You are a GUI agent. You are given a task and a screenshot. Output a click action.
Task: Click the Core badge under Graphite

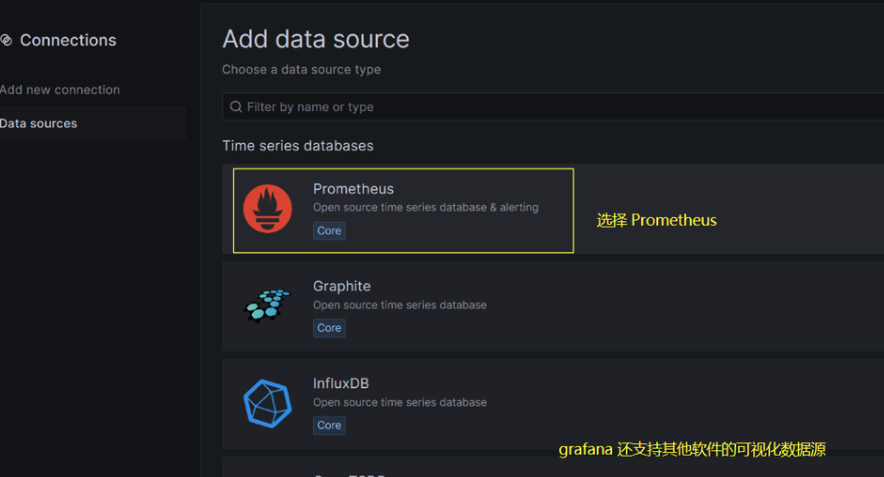pos(329,328)
